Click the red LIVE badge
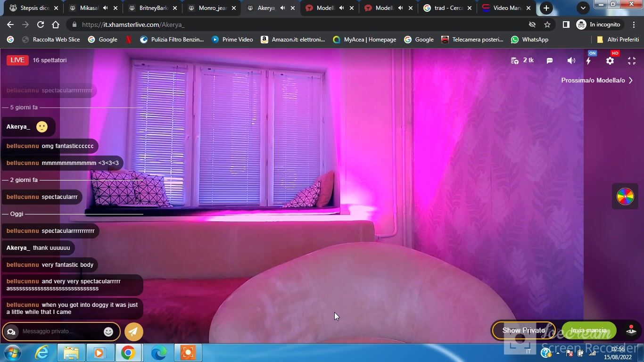This screenshot has height=362, width=644. (17, 60)
